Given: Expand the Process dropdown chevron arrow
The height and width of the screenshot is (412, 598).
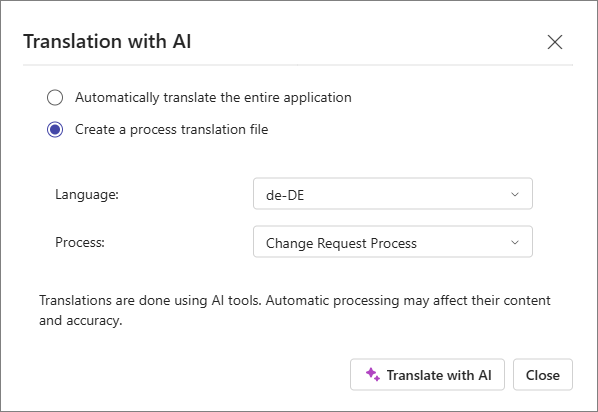Looking at the screenshot, I should click(515, 242).
